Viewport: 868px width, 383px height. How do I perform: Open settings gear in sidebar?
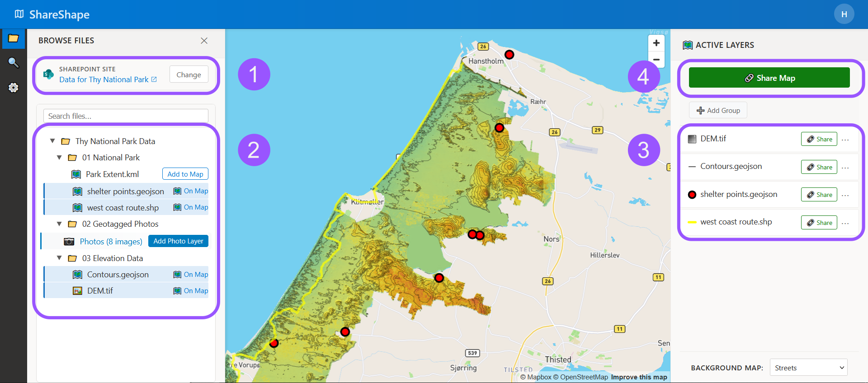(x=14, y=88)
